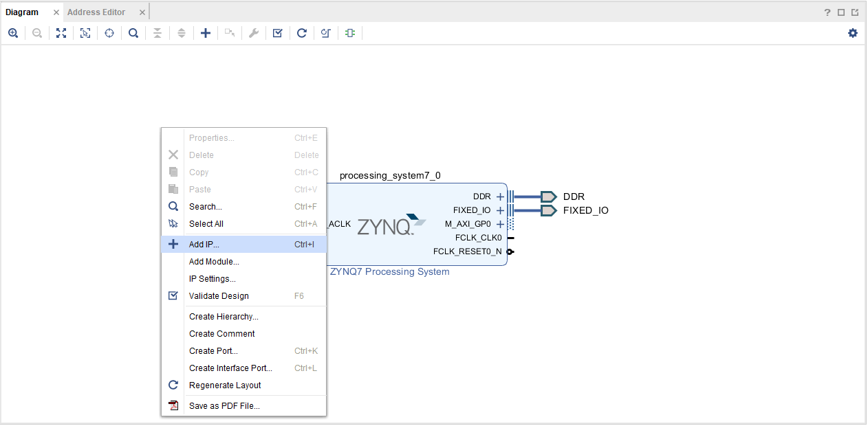Viewport: 868px width, 426px height.
Task: Click the Search magnifier toolbar icon
Action: [x=133, y=33]
